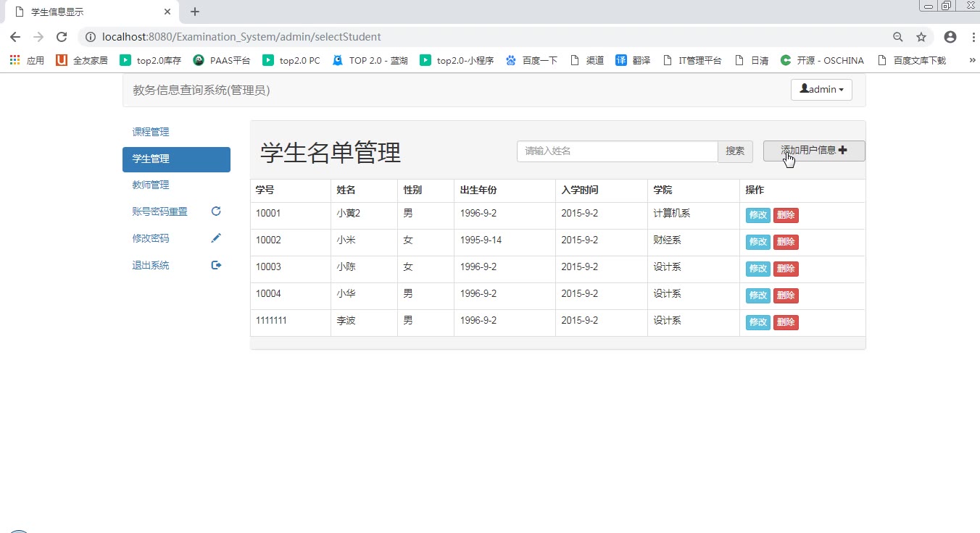Click 删除 for student 李波
Screen dimensions: 980x533
point(786,323)
